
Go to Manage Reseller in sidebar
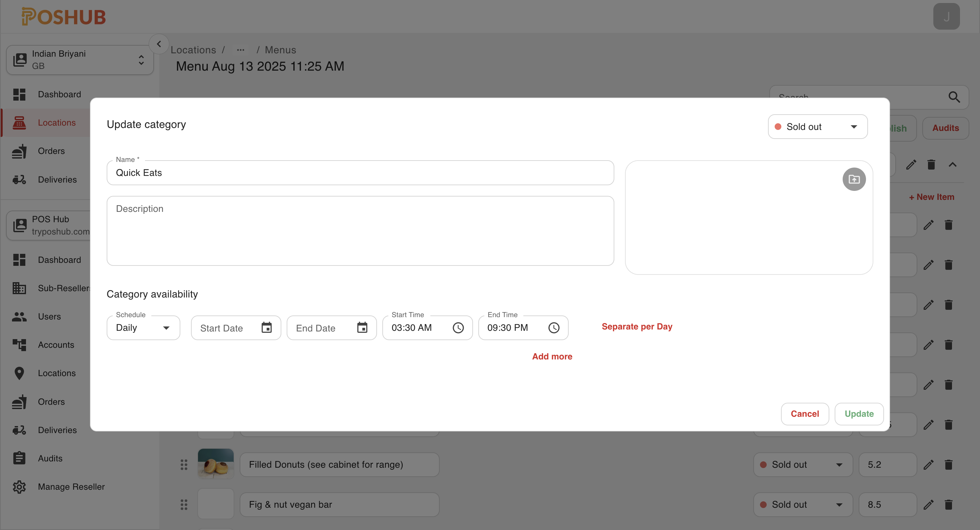point(71,487)
